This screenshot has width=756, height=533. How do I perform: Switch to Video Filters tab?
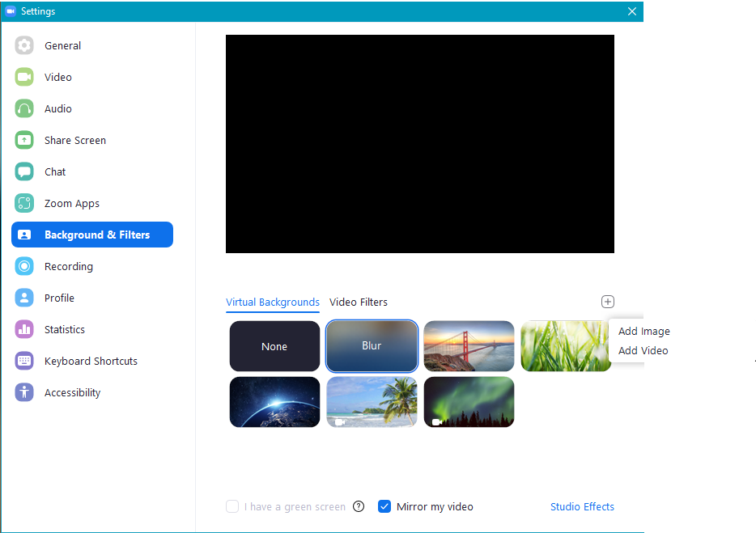point(359,302)
